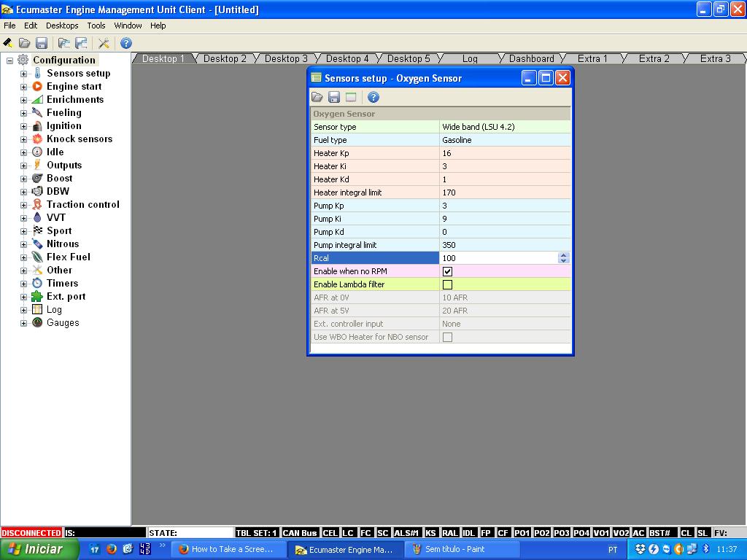Expand the Sensors setup tree node
Viewport: 747px width, 560px height.
coord(23,74)
